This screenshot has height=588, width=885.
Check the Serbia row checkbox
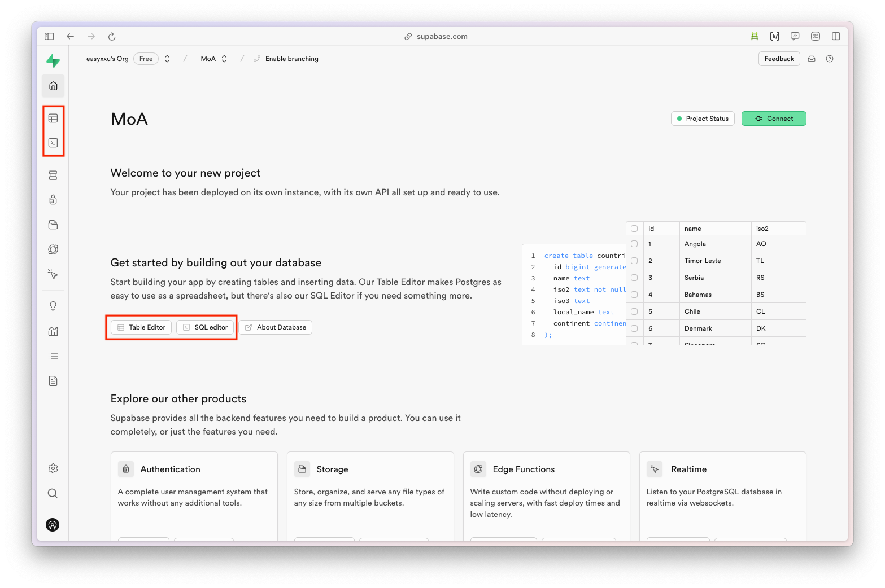tap(634, 278)
